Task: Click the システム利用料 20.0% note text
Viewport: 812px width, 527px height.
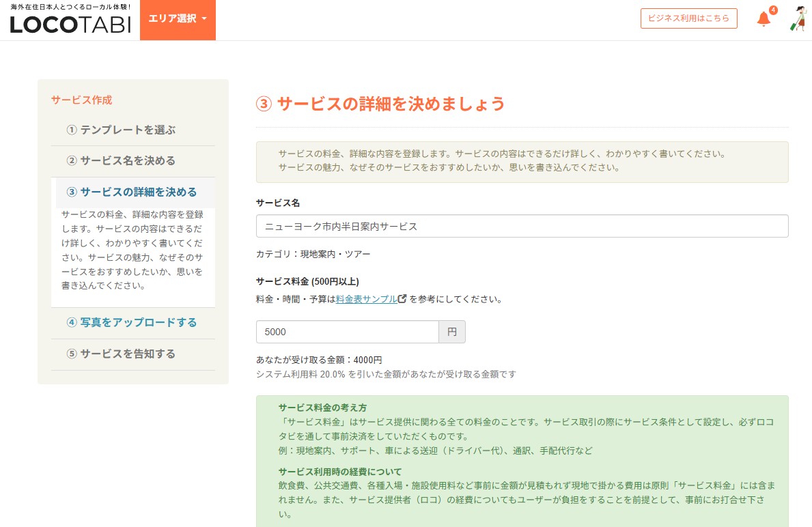Action: point(386,374)
